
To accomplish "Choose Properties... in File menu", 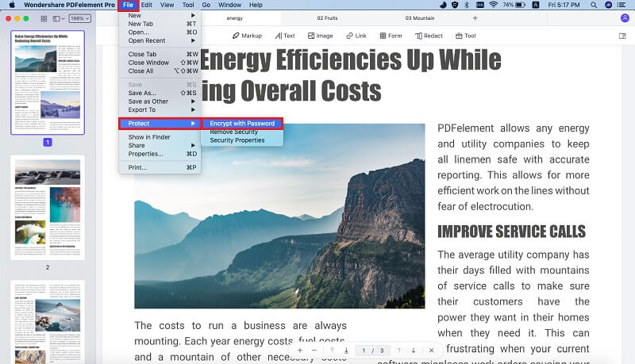I will (x=160, y=154).
